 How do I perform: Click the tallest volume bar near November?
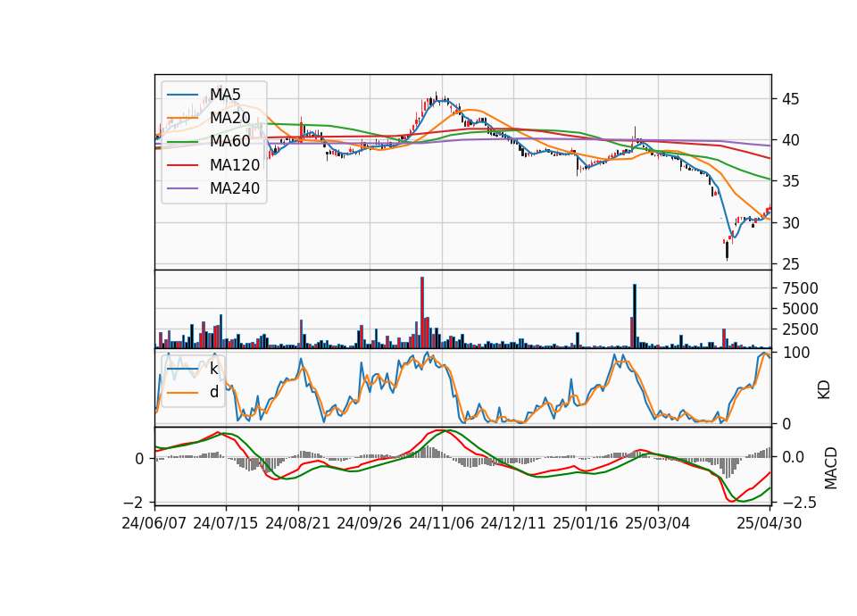pos(422,312)
